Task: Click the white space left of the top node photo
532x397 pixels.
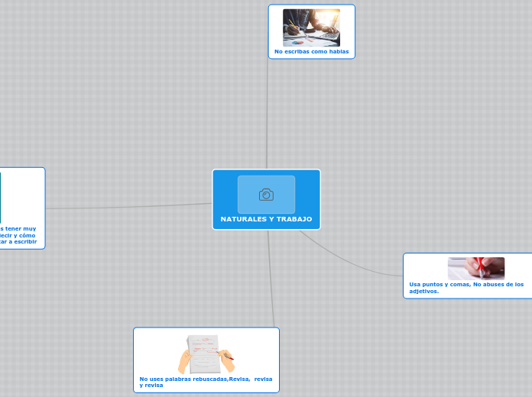Action: (x=277, y=27)
